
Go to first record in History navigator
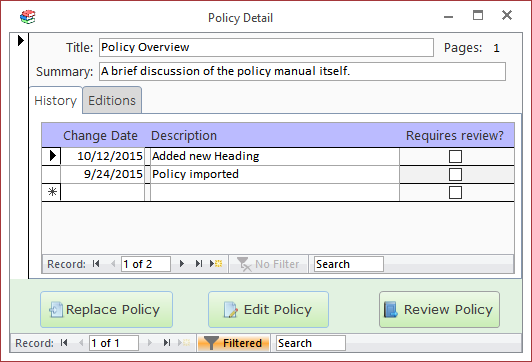click(96, 264)
